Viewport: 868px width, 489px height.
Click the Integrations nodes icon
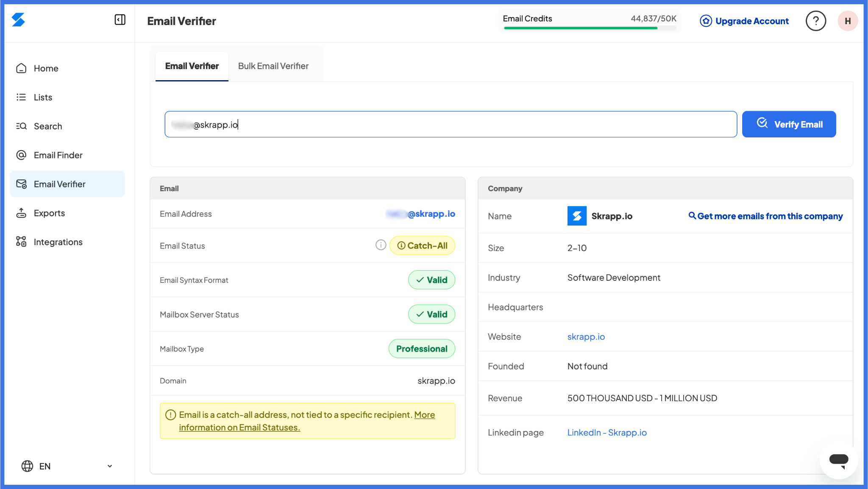[21, 242]
